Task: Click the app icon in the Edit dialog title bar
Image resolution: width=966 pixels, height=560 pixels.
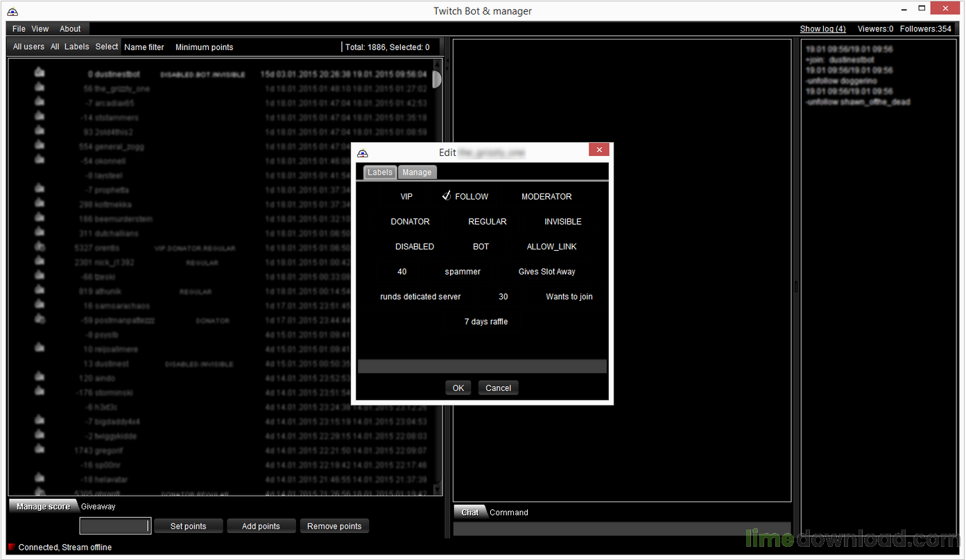Action: click(x=362, y=152)
